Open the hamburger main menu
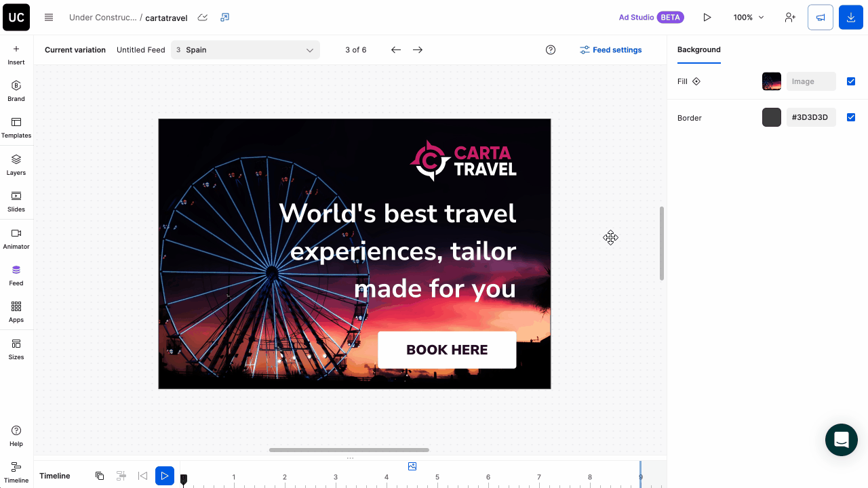 point(49,18)
